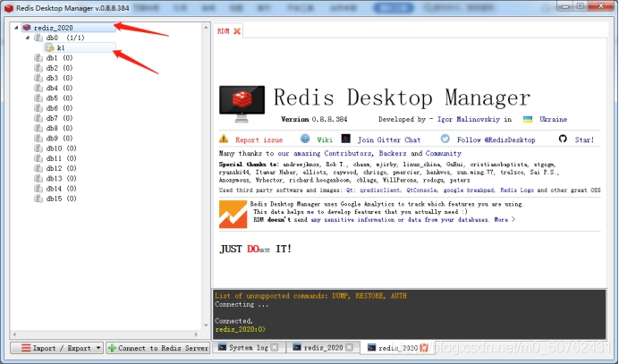Image resolution: width=619 pixels, height=364 pixels.
Task: Click tree panel horizontal scrollbar right arrow
Action: tap(196, 334)
